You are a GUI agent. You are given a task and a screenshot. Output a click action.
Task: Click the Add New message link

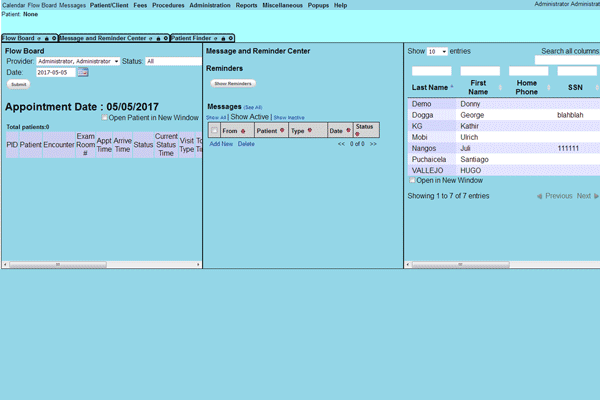tap(220, 144)
